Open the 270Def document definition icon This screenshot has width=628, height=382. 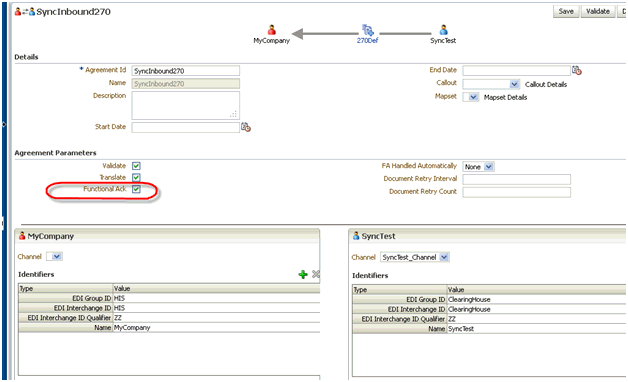pyautogui.click(x=368, y=30)
